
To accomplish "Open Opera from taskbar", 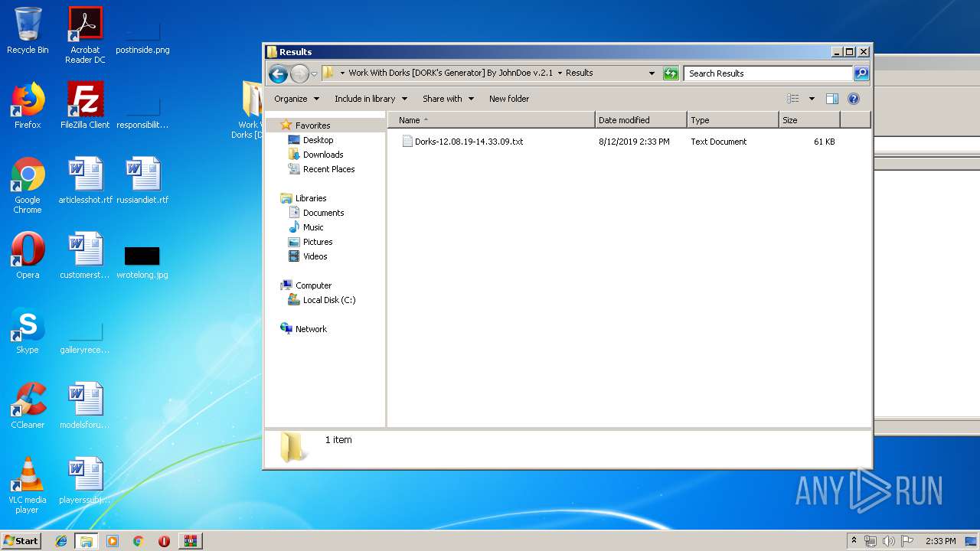I will 164,541.
